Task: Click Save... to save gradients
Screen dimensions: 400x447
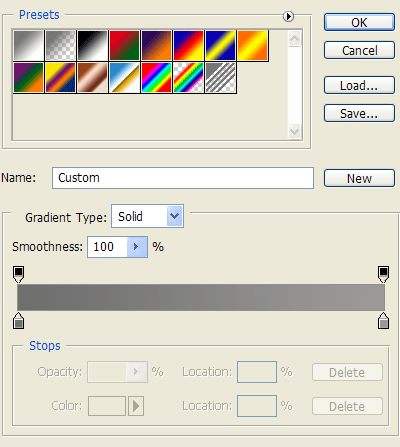Action: (x=359, y=113)
